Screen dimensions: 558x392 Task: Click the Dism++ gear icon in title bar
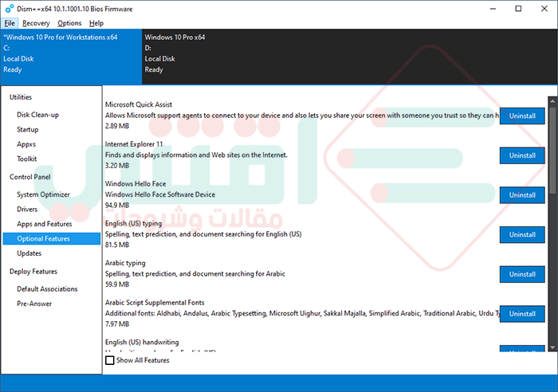[x=9, y=9]
